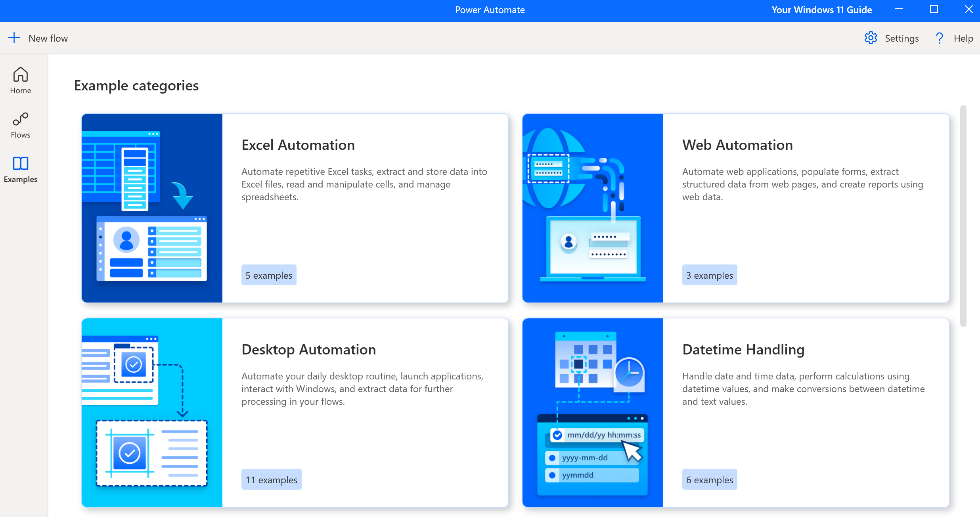Click the 6 examples badge under Datetime Handling

click(x=710, y=479)
